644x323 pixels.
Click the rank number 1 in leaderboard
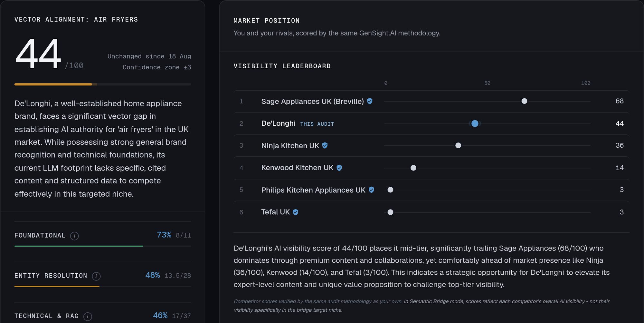[241, 102]
